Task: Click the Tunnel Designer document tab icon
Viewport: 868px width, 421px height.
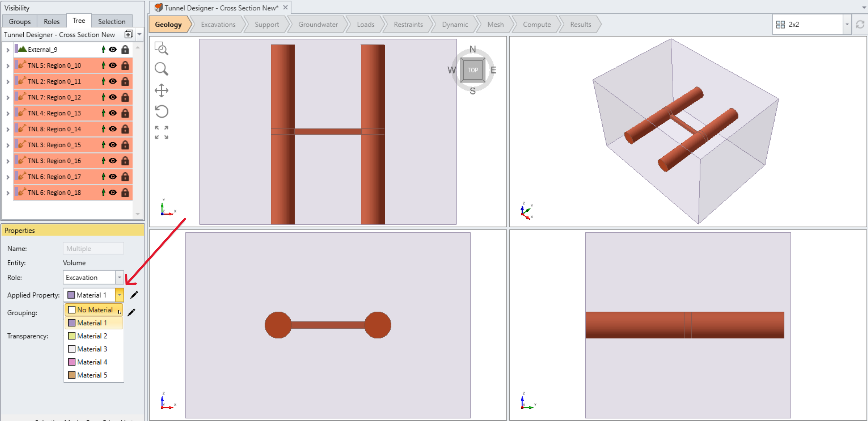Action: (158, 7)
